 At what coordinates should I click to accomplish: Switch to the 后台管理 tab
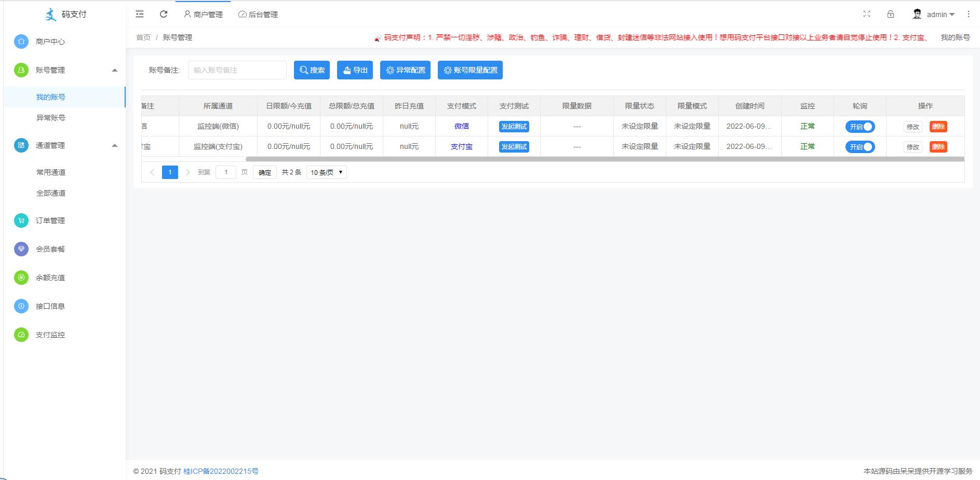[258, 15]
